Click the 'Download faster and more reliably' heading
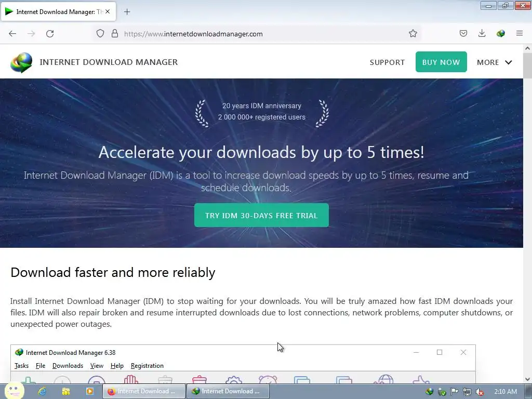 tap(113, 272)
